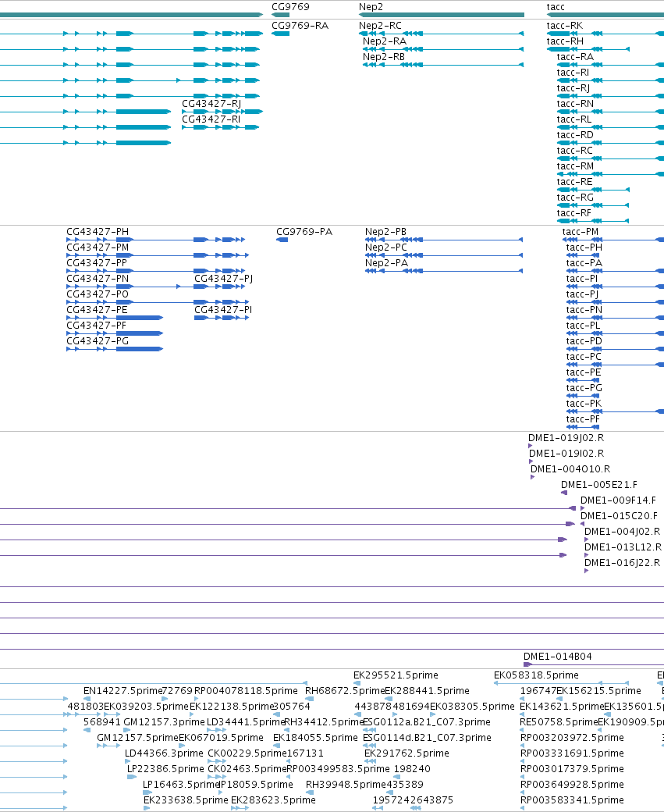This screenshot has width=664, height=812.
Task: Click transcript Nep2-RA
Action: click(384, 41)
